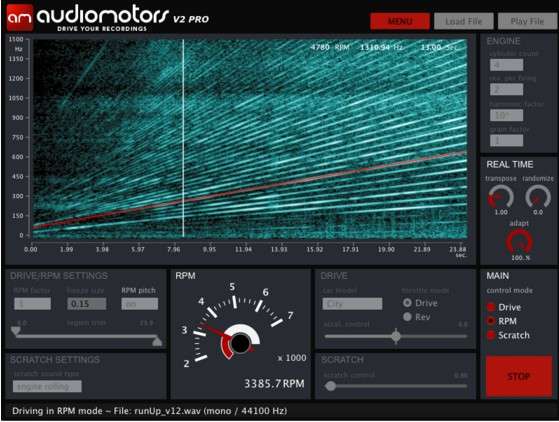Open the red MENU button
The height and width of the screenshot is (422, 559).
click(x=400, y=21)
